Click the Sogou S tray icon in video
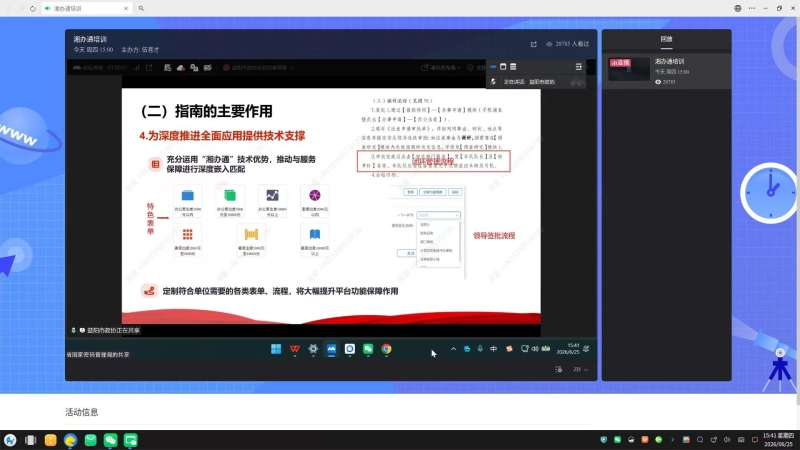800x450 pixels. [x=509, y=349]
